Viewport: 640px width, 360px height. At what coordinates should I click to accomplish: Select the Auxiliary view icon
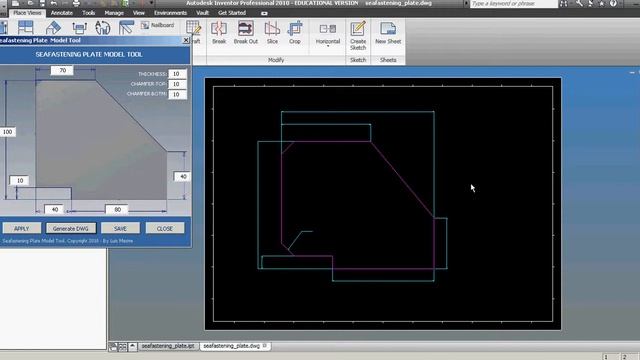click(53, 28)
